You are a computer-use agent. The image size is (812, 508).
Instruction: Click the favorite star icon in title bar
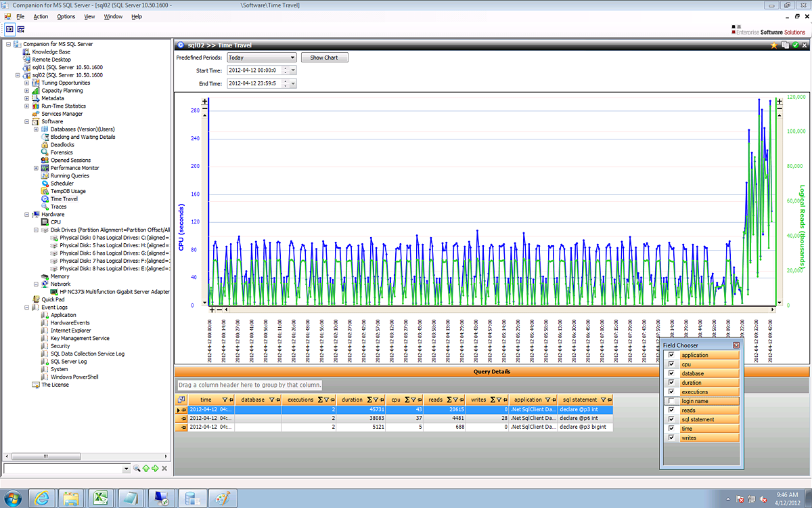(774, 45)
